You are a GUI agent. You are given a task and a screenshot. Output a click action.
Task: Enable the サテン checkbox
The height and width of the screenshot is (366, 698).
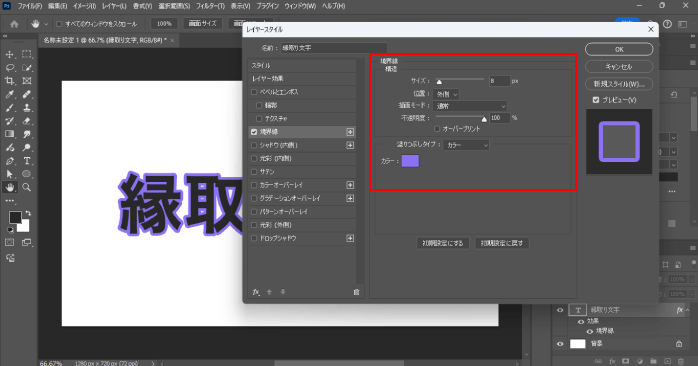[254, 172]
